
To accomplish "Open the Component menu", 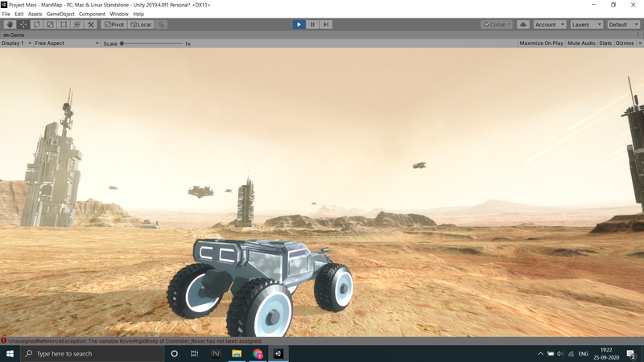I will (x=92, y=14).
